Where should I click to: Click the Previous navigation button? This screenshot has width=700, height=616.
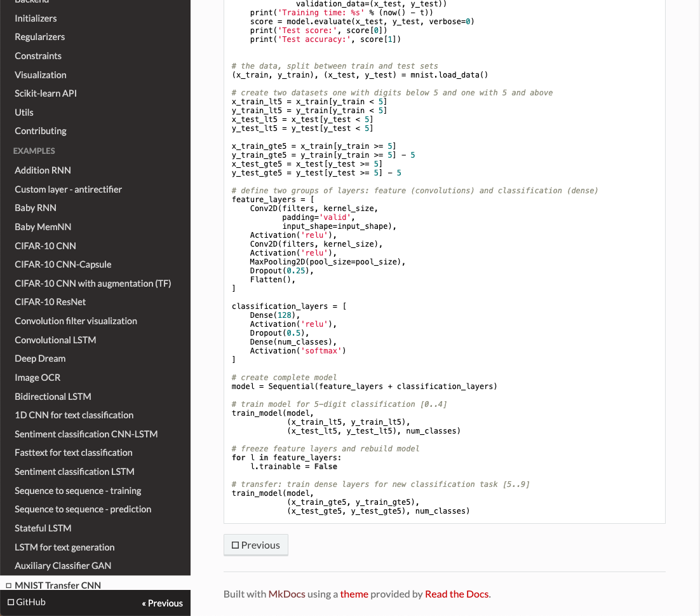[256, 545]
